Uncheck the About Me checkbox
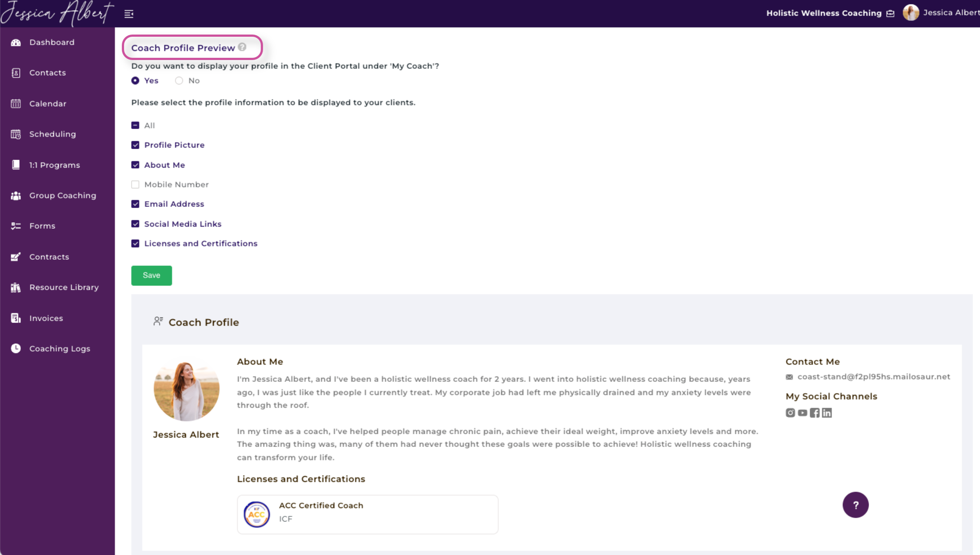Viewport: 980px width, 555px height. (135, 165)
